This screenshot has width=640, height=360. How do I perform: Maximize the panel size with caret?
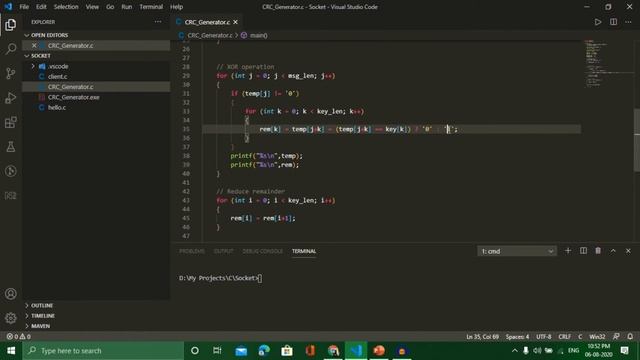pos(613,251)
